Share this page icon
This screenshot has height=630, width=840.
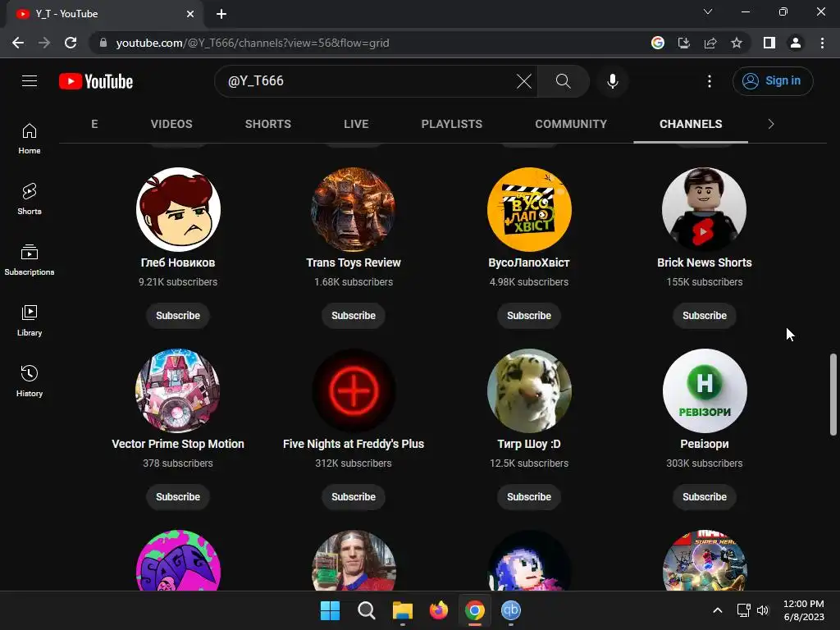click(x=710, y=43)
